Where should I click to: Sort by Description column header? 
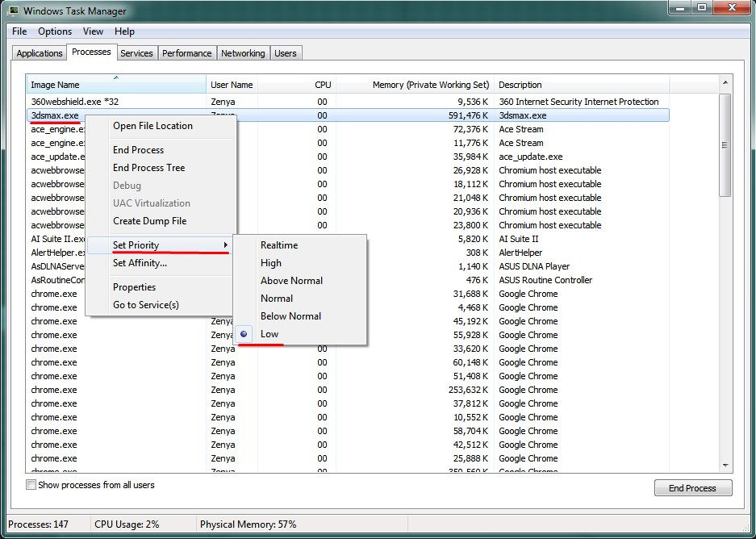(x=582, y=85)
